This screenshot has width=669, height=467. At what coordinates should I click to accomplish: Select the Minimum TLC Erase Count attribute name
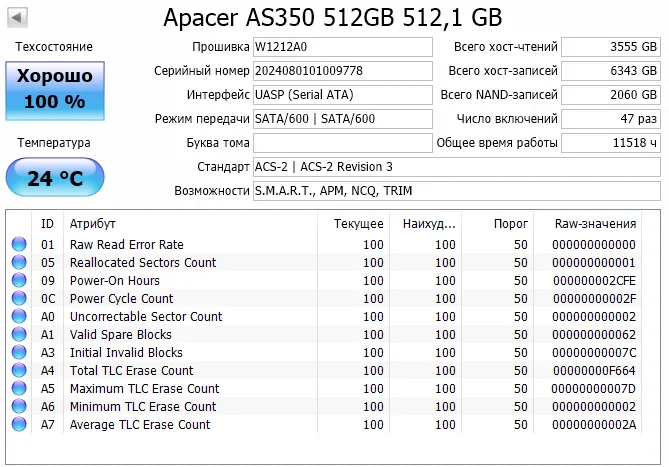[x=143, y=406]
